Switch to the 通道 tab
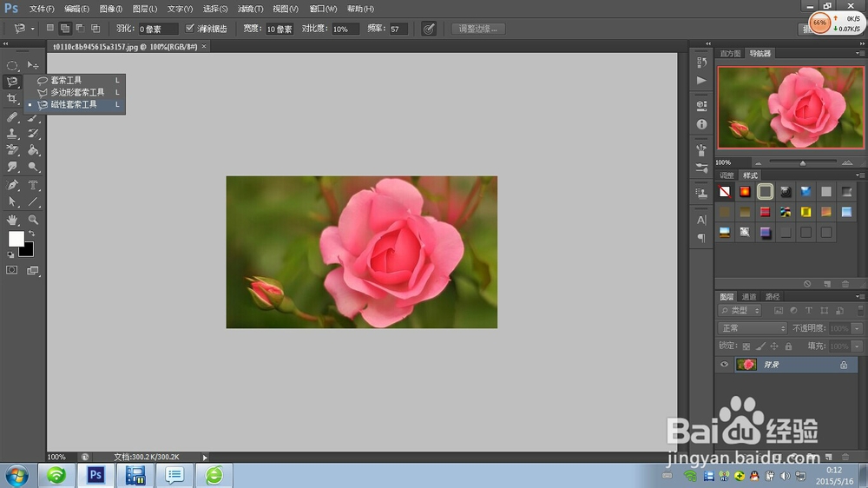This screenshot has height=488, width=868. tap(748, 296)
